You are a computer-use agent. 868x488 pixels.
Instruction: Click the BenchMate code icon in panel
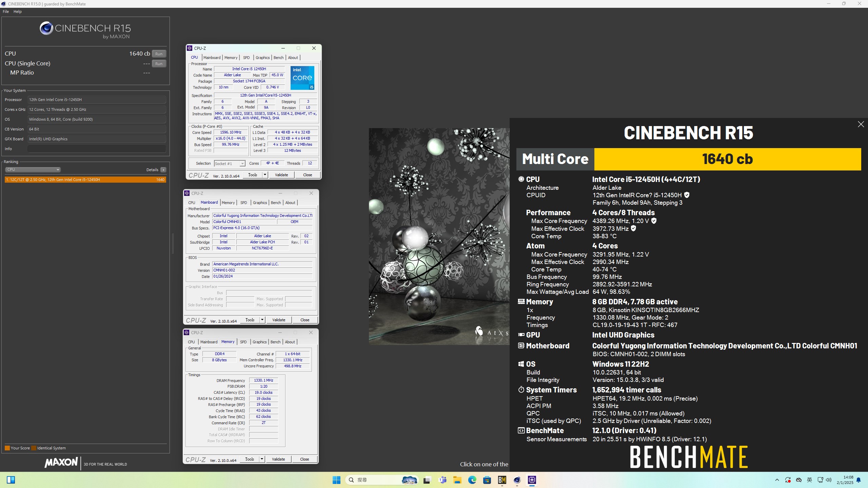(521, 430)
